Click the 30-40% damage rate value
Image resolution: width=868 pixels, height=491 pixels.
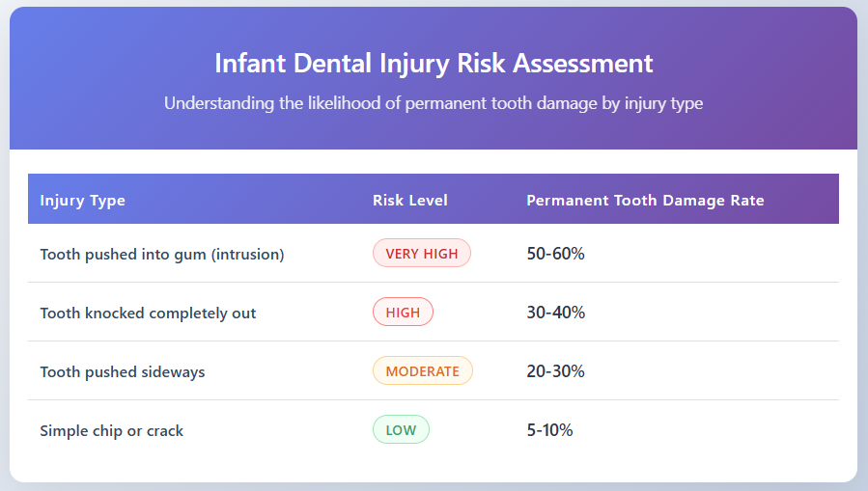click(x=556, y=313)
